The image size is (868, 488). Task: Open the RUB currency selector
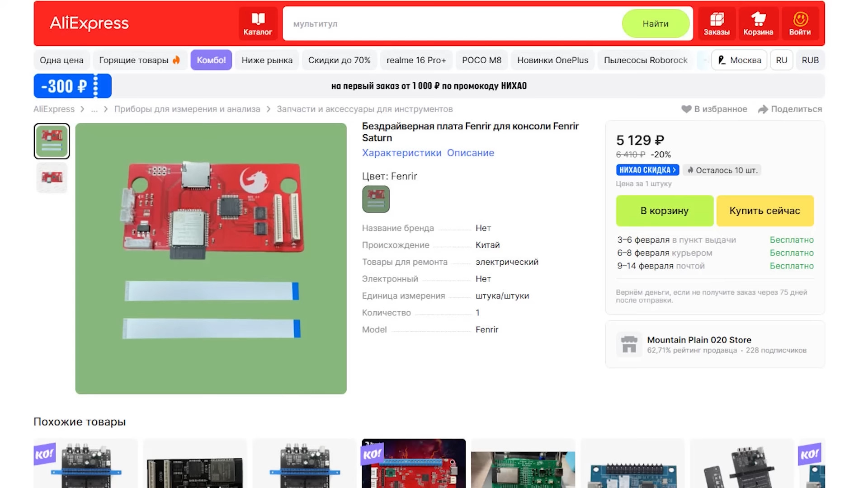point(810,60)
